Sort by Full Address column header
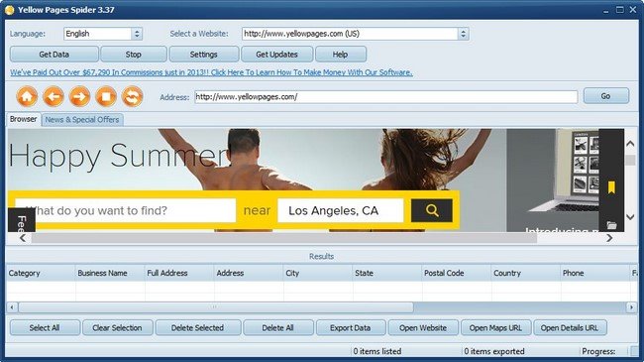This screenshot has height=362, width=644. point(179,273)
